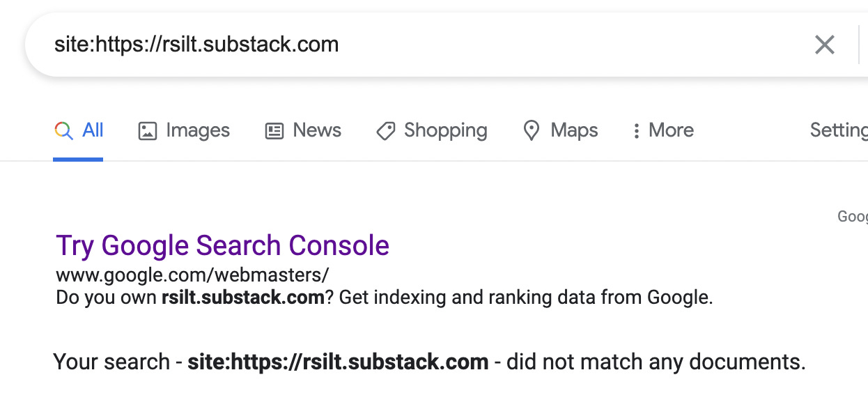Screen dimensions: 868x400
Task: Click the partial Goog text at right edge
Action: coord(853,217)
